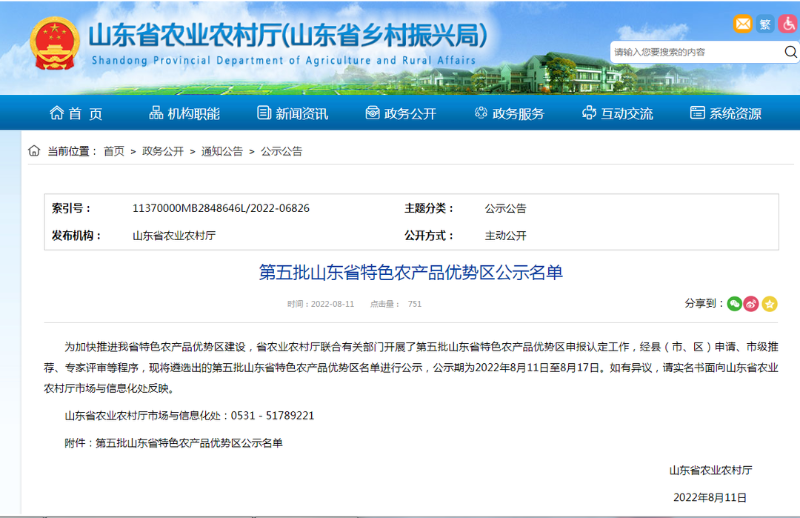Screen dimensions: 800x518
Task: Open 系统资源 navigation menu
Action: 726,113
